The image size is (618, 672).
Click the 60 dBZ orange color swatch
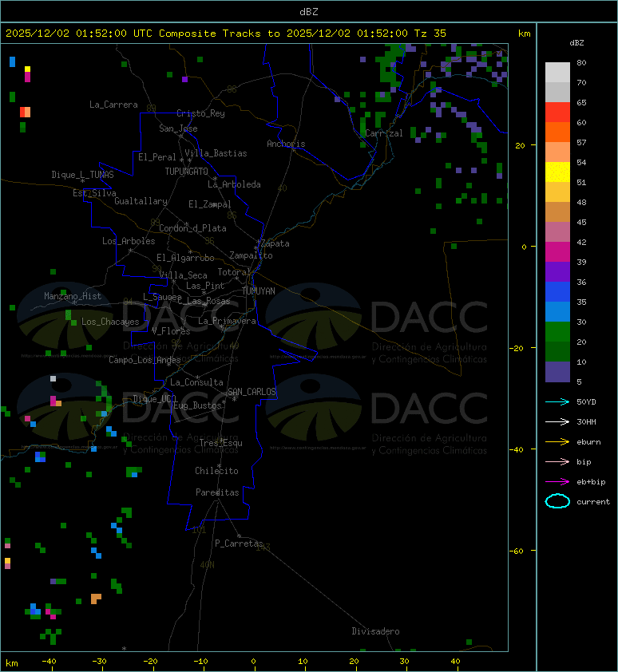(x=557, y=132)
